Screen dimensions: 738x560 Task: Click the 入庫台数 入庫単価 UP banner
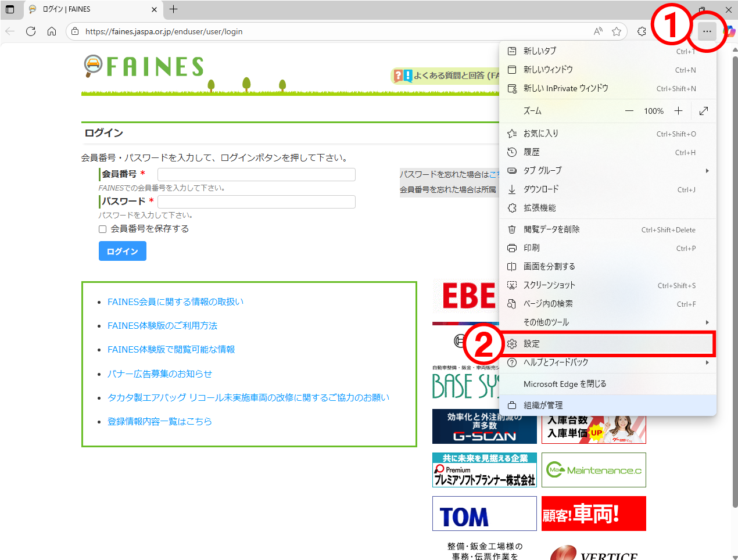[x=594, y=430]
